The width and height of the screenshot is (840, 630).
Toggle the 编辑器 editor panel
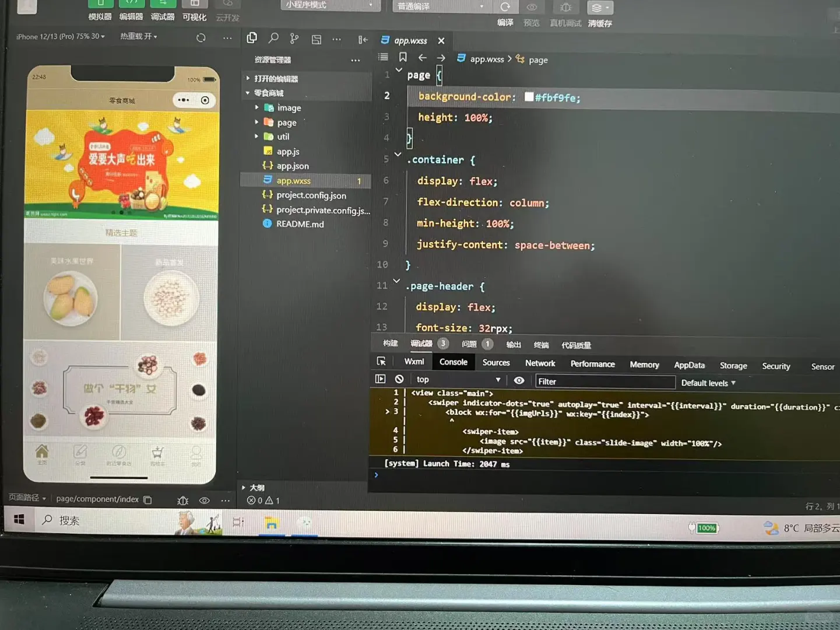tap(131, 10)
